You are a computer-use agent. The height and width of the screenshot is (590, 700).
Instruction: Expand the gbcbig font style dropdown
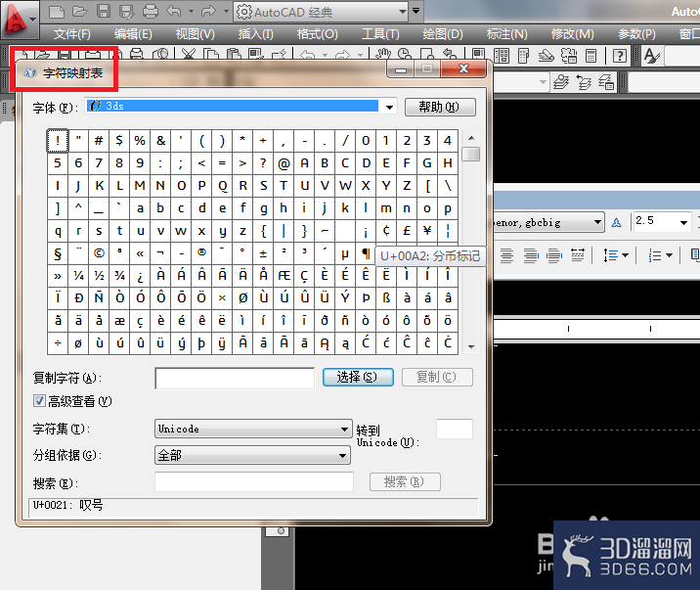[597, 222]
